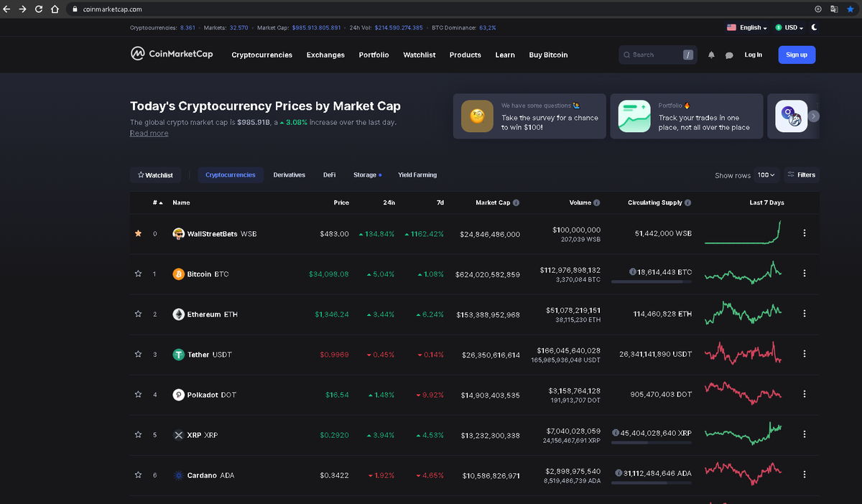Open the survey promo card
862x504 pixels.
[529, 116]
